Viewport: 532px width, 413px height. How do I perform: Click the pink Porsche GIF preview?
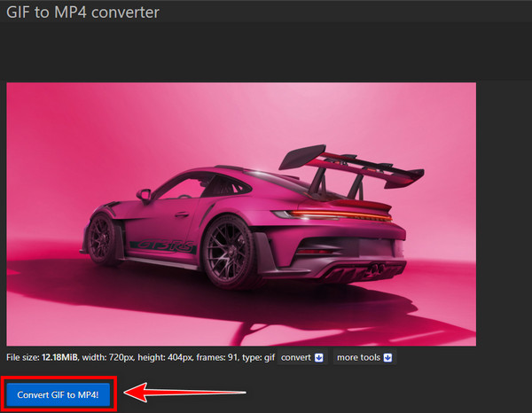pos(241,214)
